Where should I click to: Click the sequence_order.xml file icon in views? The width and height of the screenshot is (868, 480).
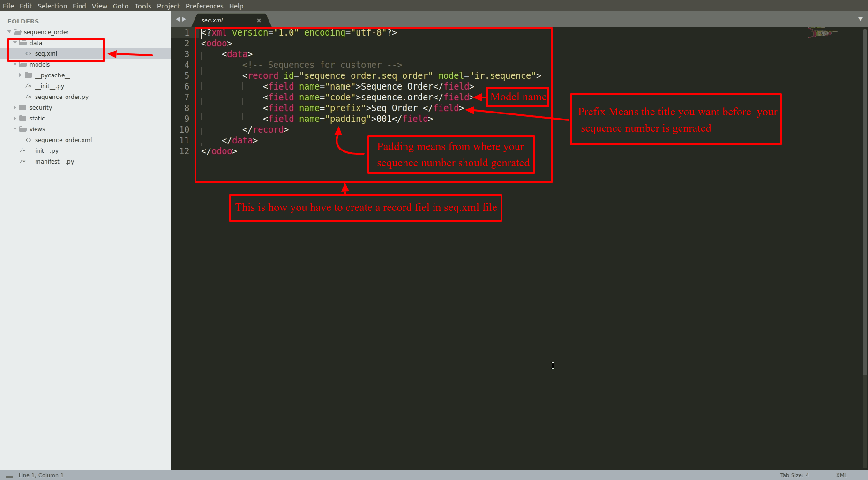29,140
